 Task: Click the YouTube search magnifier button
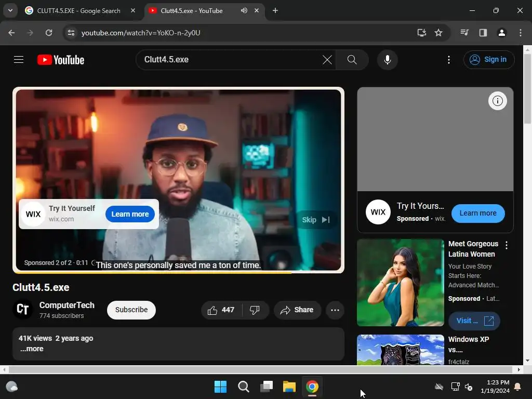tap(352, 60)
